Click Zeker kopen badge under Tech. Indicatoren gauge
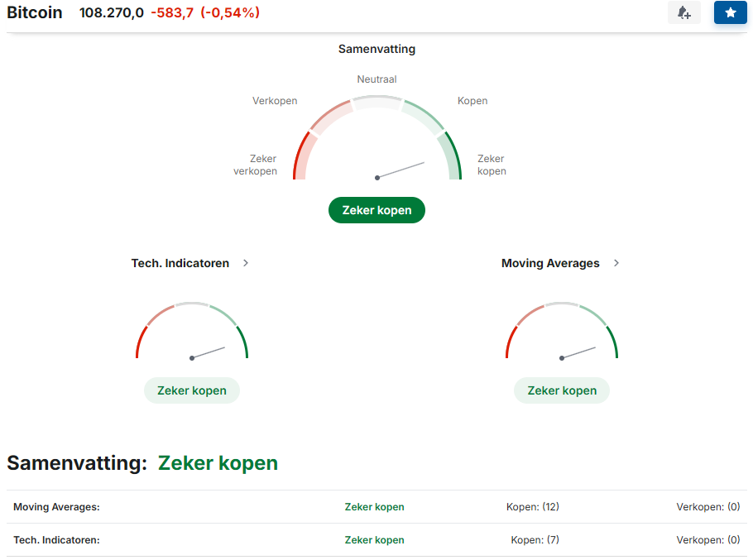 click(x=192, y=390)
